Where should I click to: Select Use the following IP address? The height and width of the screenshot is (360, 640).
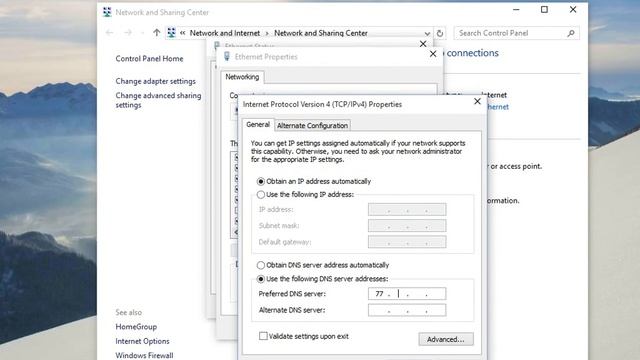[261, 195]
